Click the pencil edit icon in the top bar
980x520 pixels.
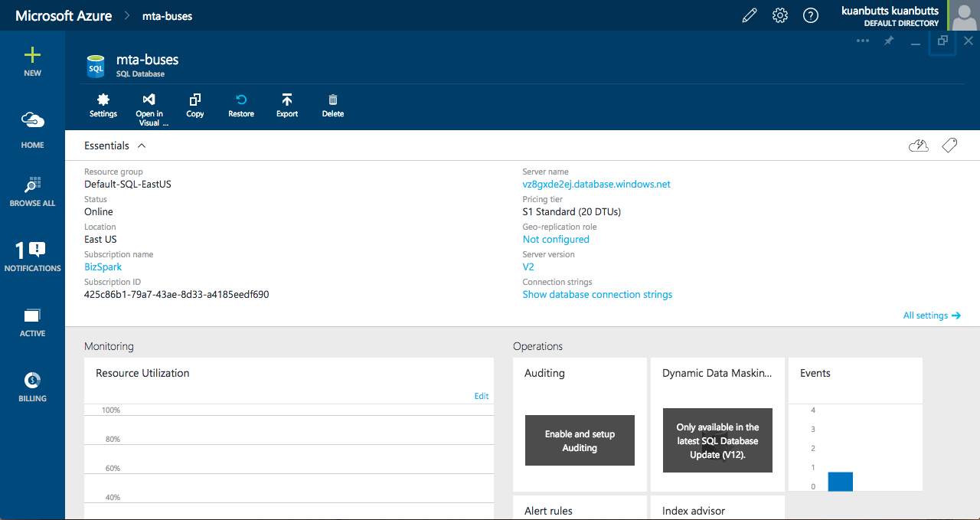(750, 15)
